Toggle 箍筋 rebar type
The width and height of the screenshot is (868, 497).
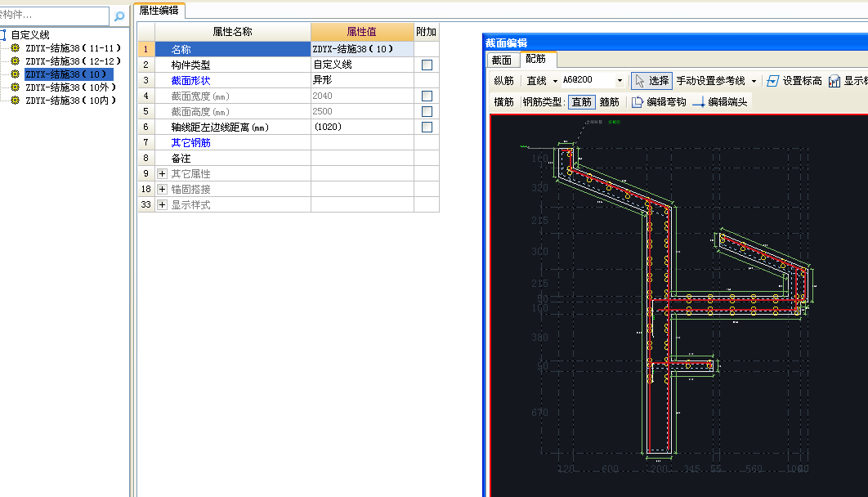click(x=610, y=102)
